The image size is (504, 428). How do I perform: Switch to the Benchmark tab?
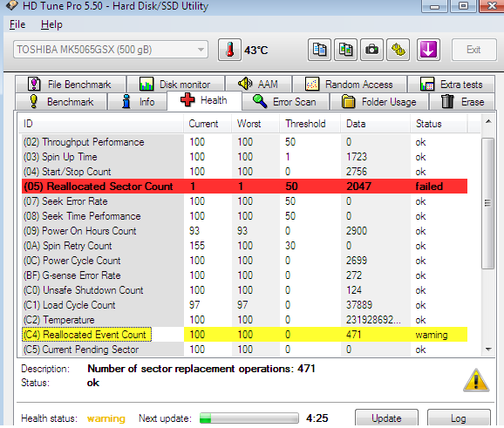coord(61,102)
